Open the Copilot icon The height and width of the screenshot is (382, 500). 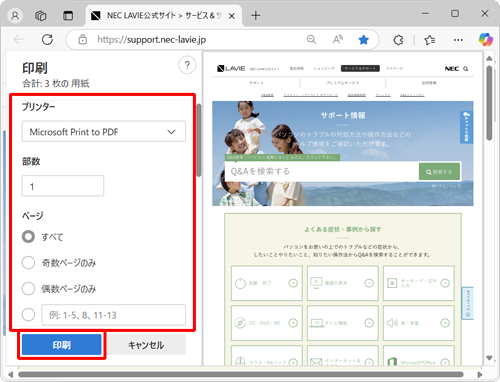(x=486, y=40)
